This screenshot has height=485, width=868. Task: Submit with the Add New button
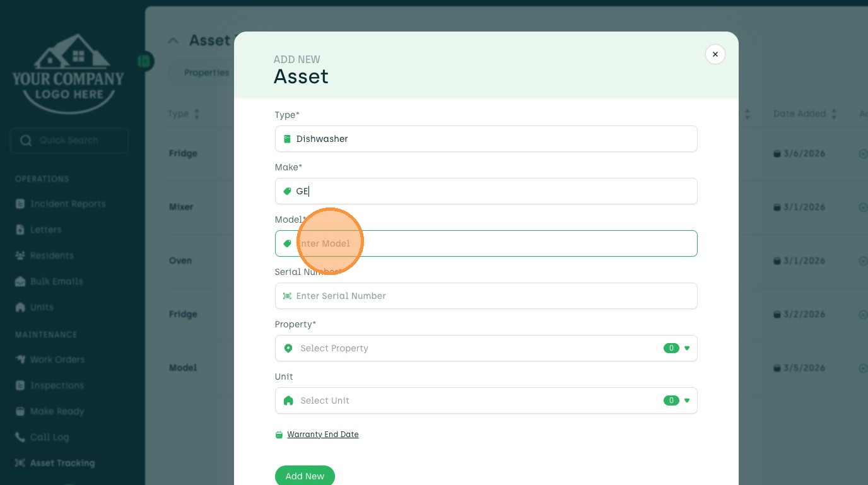305,476
